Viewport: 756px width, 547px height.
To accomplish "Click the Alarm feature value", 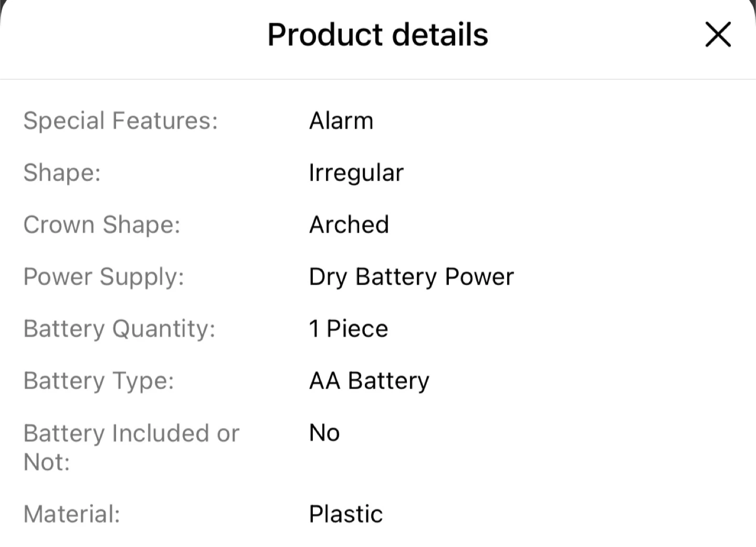I will (341, 121).
